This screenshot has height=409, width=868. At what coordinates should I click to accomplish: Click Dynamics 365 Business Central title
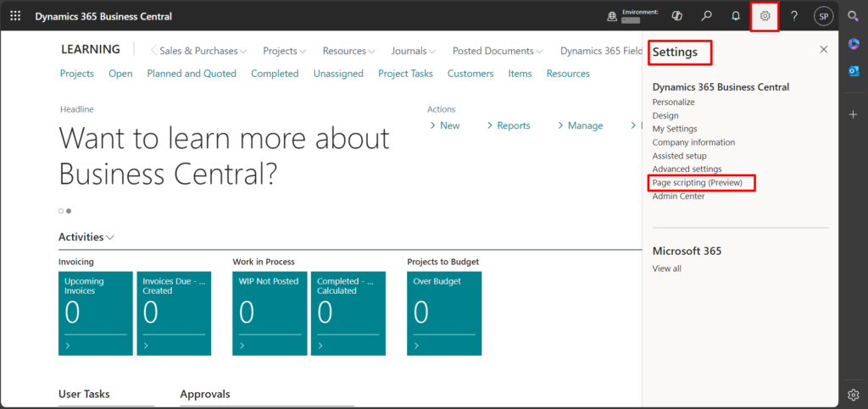click(103, 17)
